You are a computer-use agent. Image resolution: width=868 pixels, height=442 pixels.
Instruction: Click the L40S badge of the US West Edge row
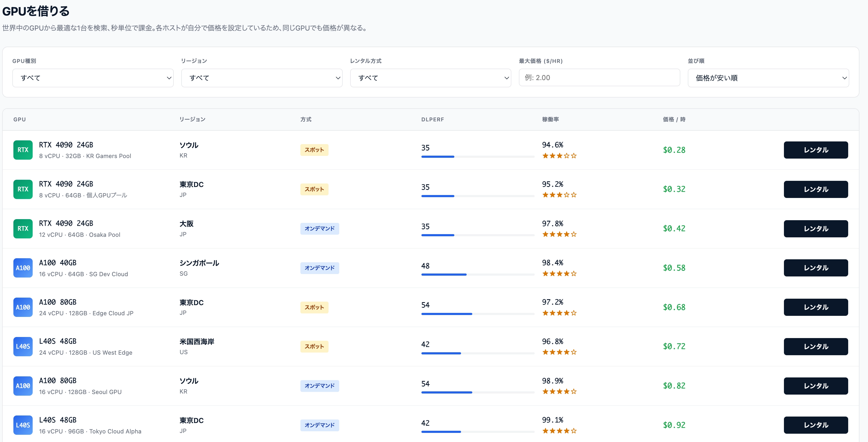23,346
